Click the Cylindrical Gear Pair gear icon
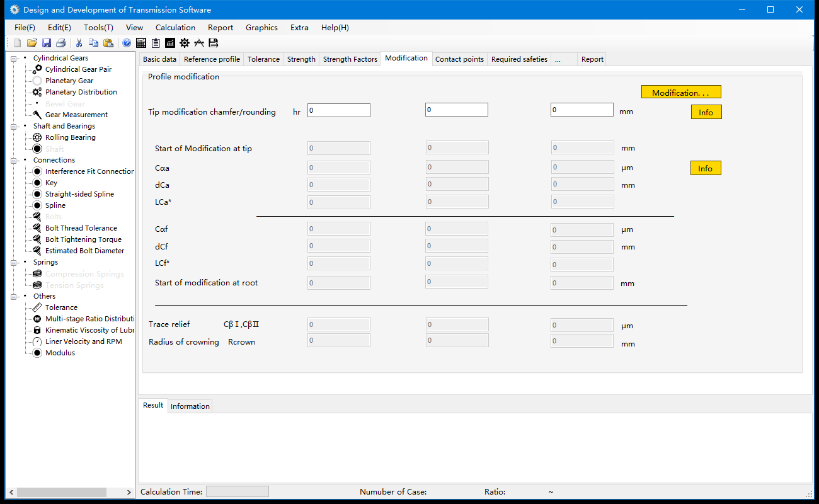 [37, 69]
